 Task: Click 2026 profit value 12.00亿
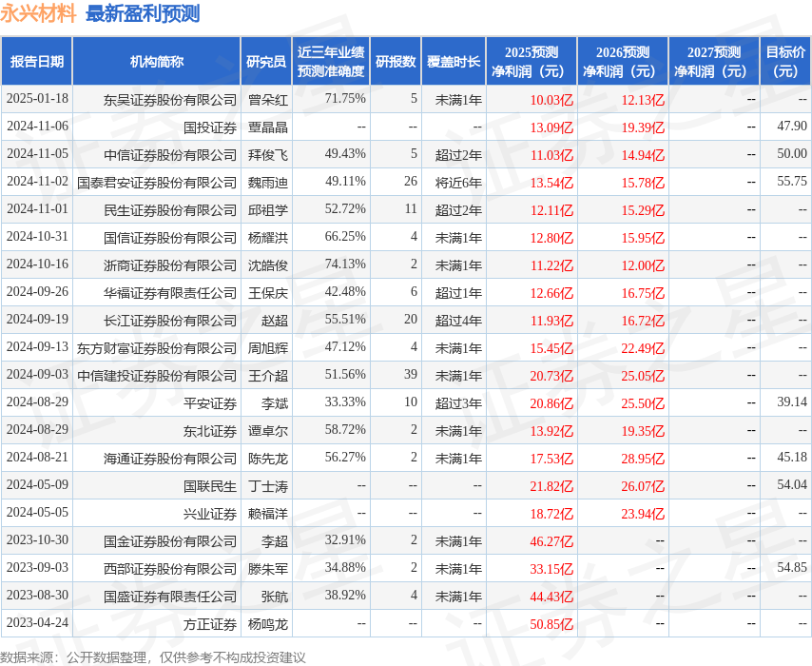643,264
